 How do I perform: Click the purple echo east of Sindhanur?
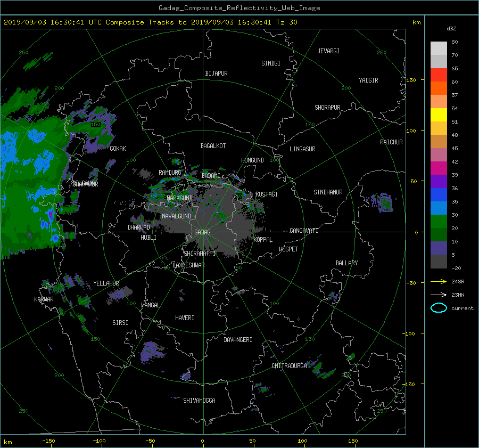coord(382,202)
